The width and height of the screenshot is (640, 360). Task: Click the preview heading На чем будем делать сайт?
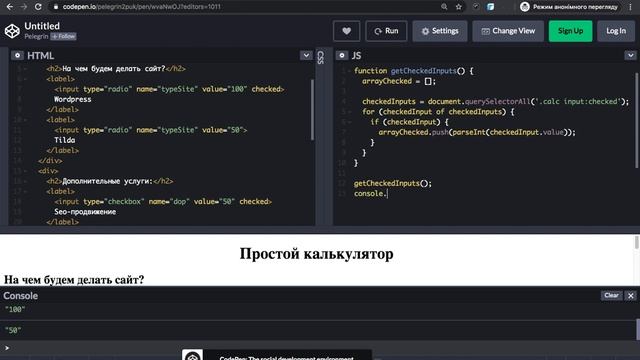tap(74, 280)
